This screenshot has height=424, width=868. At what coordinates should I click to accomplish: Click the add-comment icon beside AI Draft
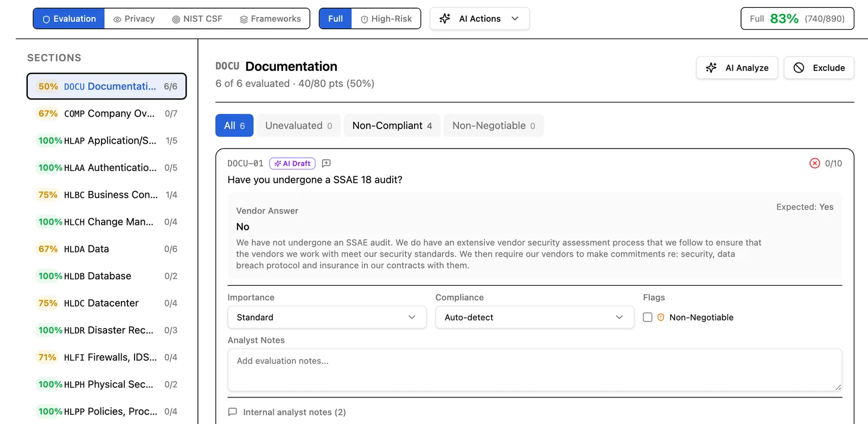326,163
